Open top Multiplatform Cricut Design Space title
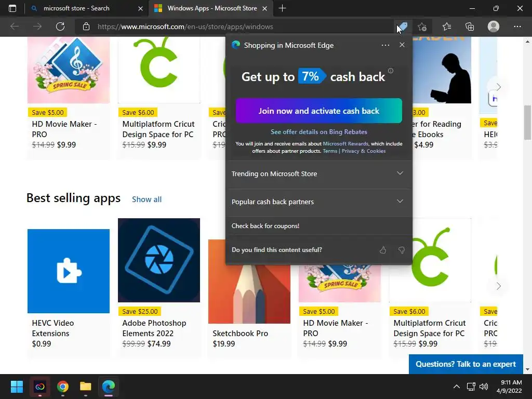Image resolution: width=532 pixels, height=399 pixels. pos(158,129)
